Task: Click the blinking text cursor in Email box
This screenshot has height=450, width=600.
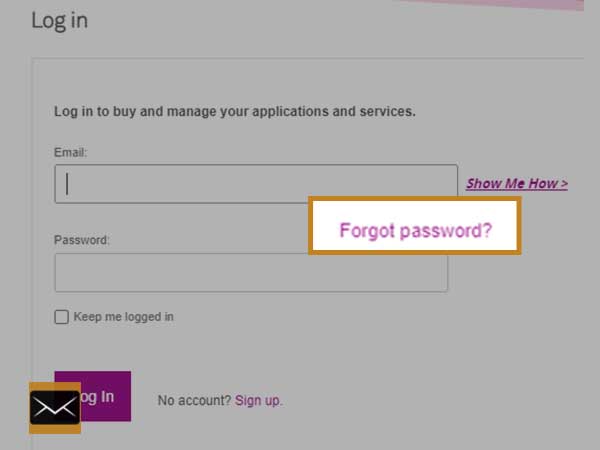Action: (x=67, y=184)
